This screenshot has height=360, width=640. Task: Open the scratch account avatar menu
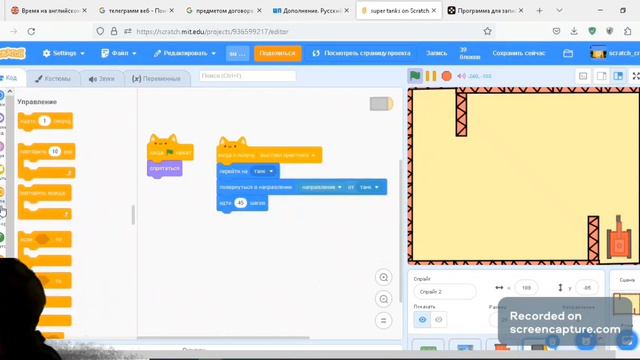coord(614,53)
